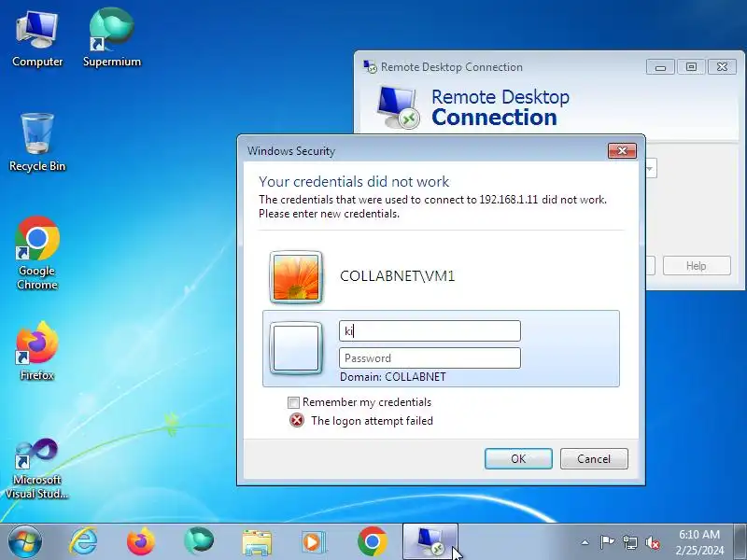Close the Windows Security dialog
This screenshot has height=560, width=747.
point(622,151)
